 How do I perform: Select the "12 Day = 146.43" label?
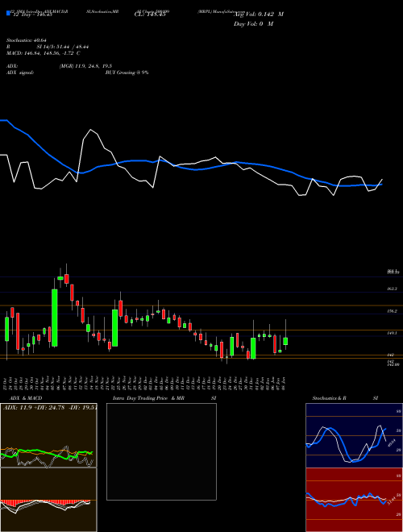(x=31, y=15)
